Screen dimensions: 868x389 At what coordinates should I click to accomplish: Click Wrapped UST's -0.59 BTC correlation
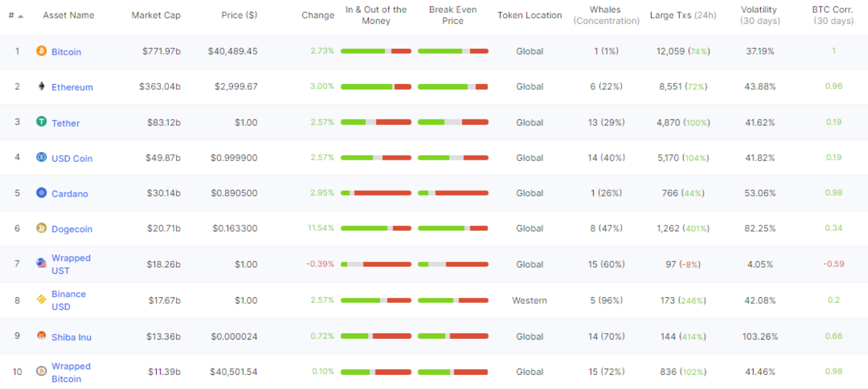pos(833,264)
